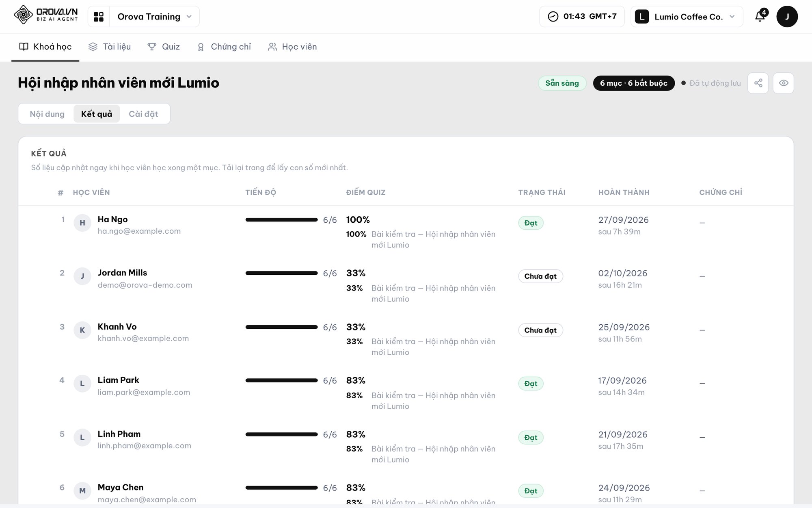The width and height of the screenshot is (812, 508).
Task: Open the J user avatar menu
Action: pyautogui.click(x=787, y=17)
